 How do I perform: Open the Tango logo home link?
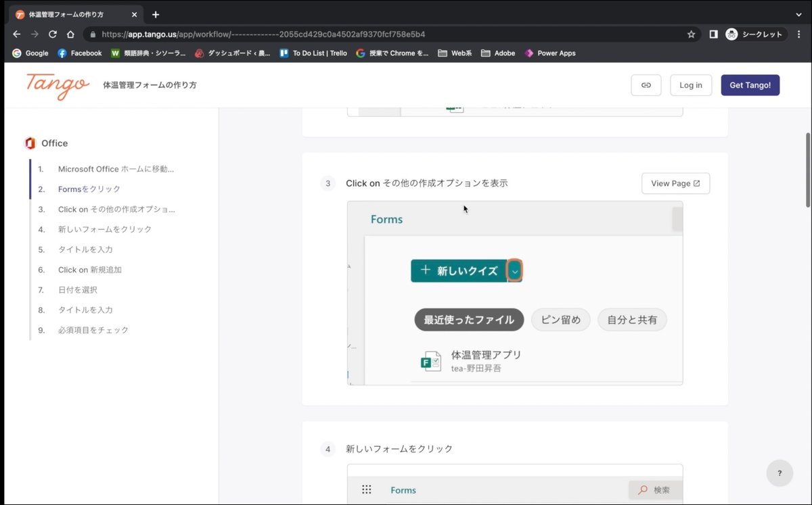(58, 85)
